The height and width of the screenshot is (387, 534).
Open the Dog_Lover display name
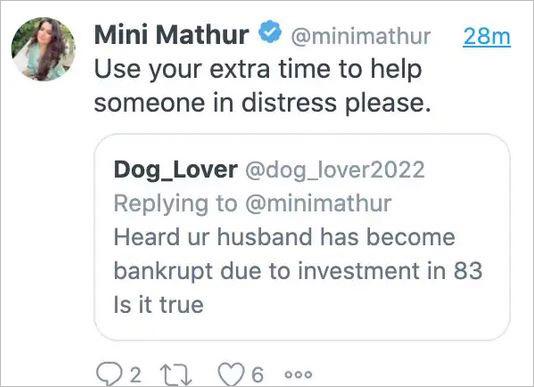[x=176, y=170]
